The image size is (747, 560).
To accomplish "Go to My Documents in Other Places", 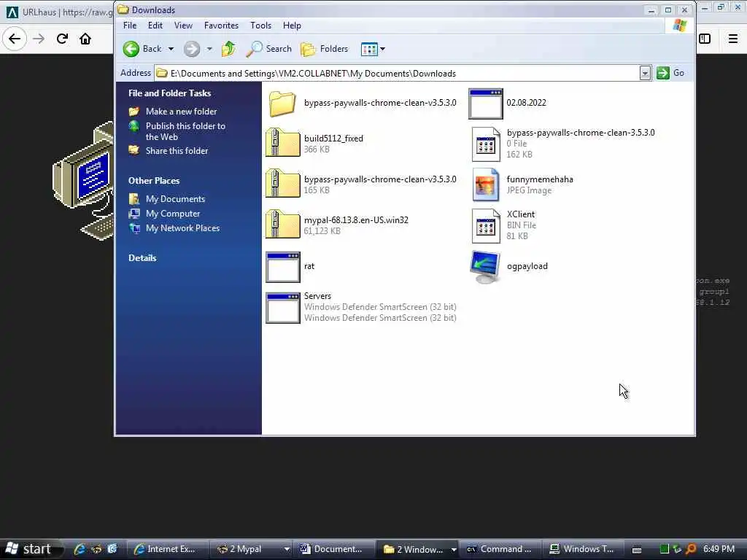I will tap(175, 199).
